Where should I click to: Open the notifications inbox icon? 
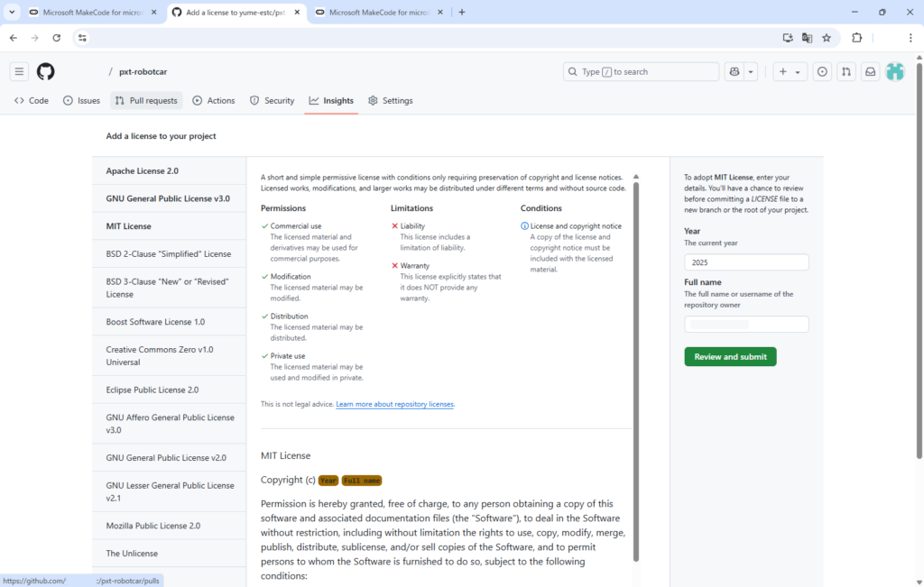871,71
